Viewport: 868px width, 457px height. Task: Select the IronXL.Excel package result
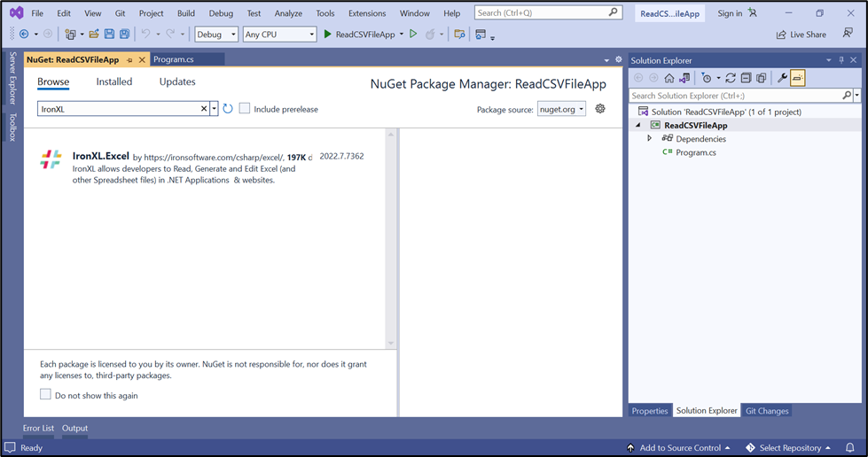(x=205, y=167)
